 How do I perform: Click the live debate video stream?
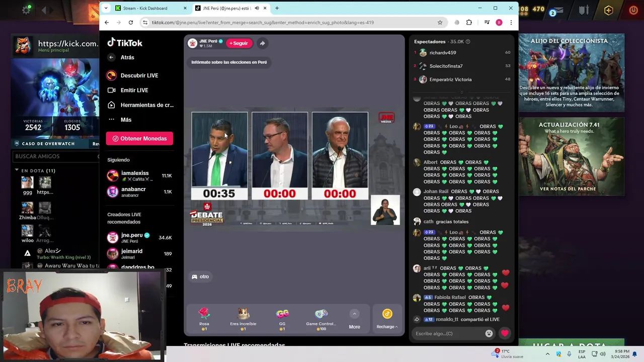click(294, 168)
